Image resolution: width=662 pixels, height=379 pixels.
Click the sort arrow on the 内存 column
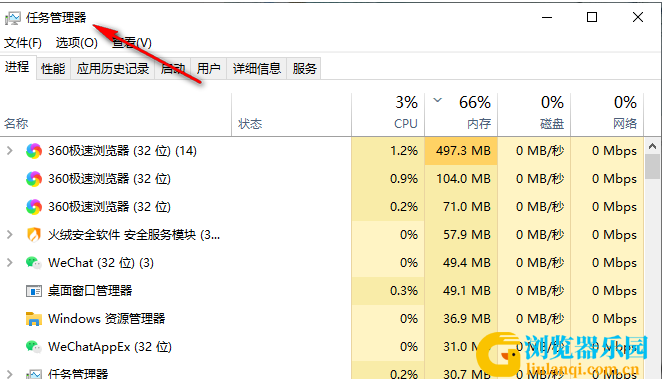coord(437,100)
